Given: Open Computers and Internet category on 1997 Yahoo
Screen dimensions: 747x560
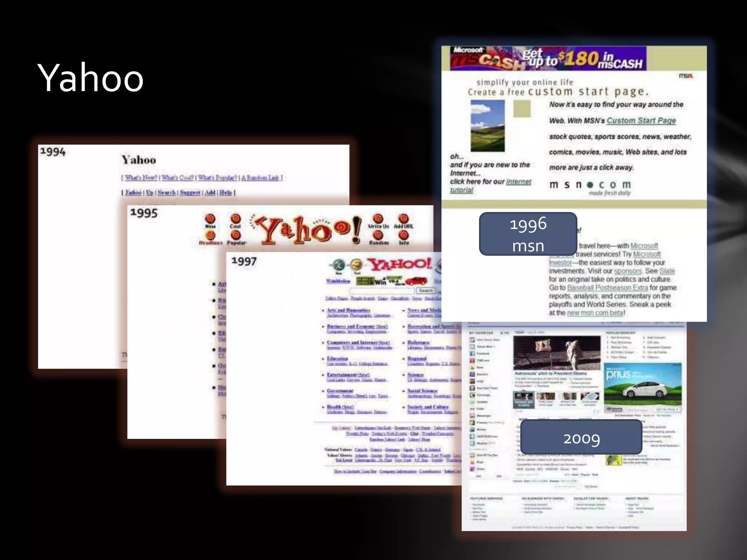Looking at the screenshot, I should click(x=359, y=343).
